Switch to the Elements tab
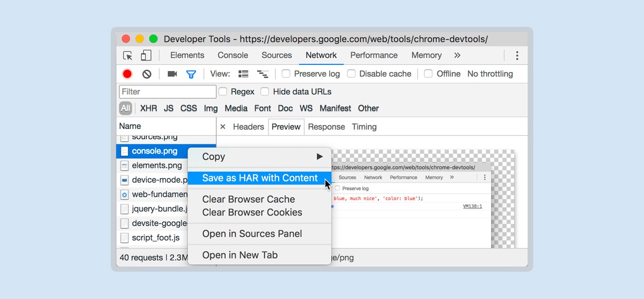644x299 pixels. 187,55
